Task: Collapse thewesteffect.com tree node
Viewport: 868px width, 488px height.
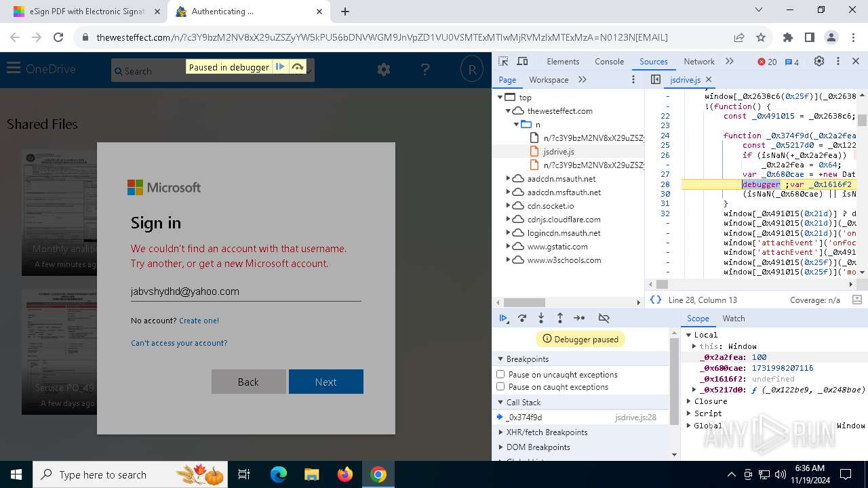Action: click(508, 110)
